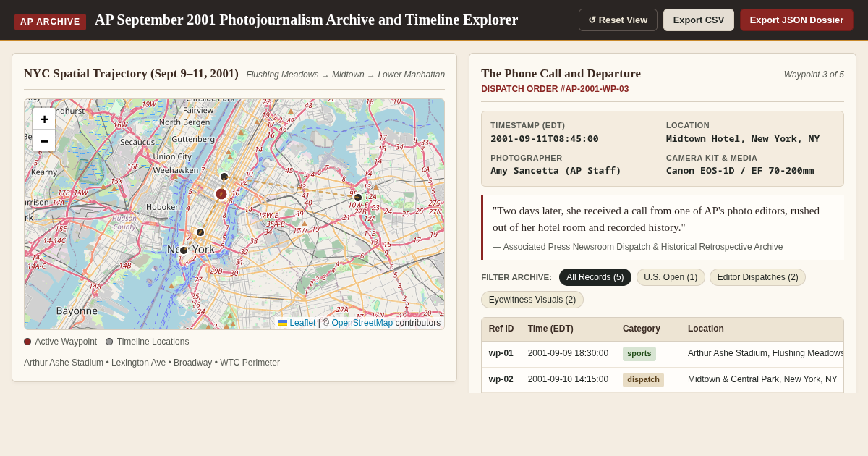Screen dimensions: 868x456
Task: Click the sports category badge
Action: [x=639, y=354]
